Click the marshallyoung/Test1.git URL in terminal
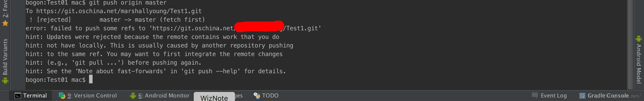 pyautogui.click(x=119, y=11)
